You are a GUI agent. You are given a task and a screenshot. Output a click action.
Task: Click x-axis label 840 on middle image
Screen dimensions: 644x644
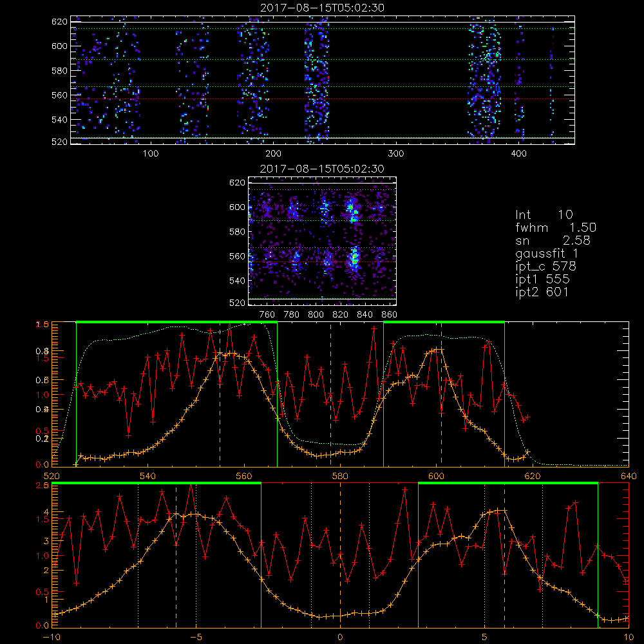(x=365, y=315)
